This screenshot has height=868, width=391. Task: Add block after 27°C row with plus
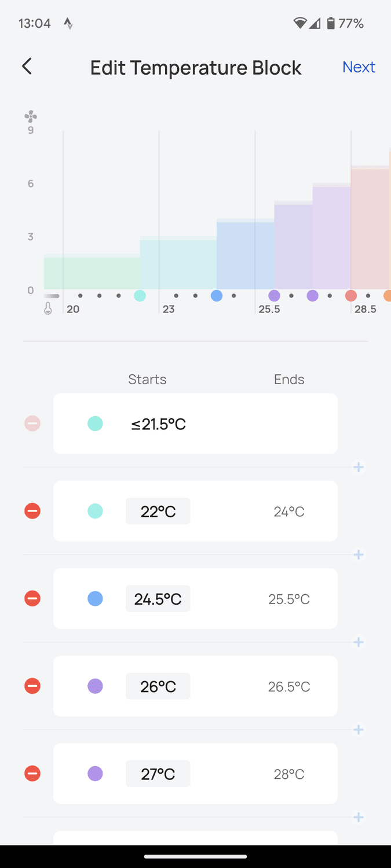pyautogui.click(x=359, y=817)
